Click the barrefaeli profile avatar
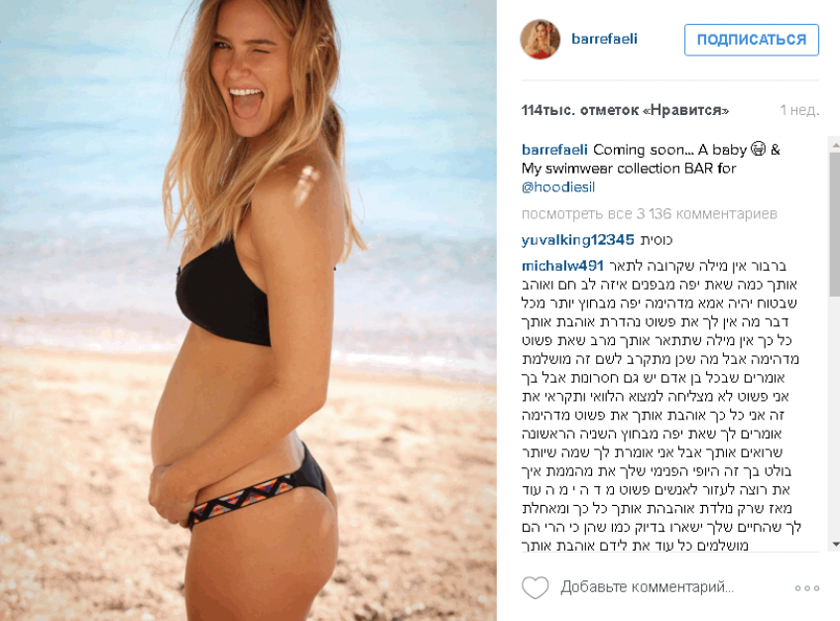Screen dimensions: 840x621 pyautogui.click(x=540, y=39)
